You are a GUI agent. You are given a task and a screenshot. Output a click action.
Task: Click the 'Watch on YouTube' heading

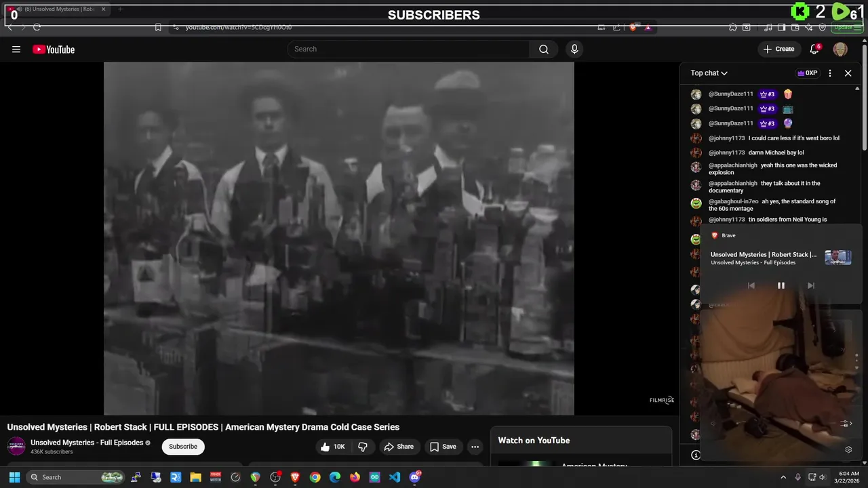(x=534, y=441)
